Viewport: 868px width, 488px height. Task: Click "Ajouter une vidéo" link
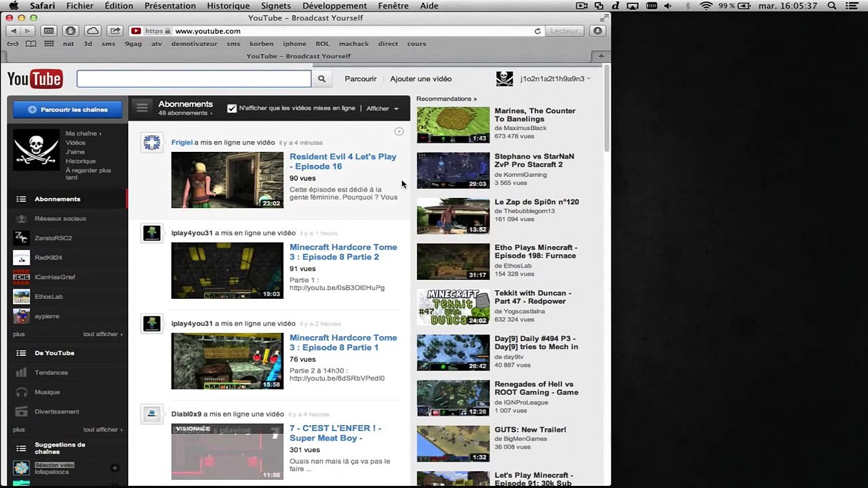pyautogui.click(x=421, y=79)
